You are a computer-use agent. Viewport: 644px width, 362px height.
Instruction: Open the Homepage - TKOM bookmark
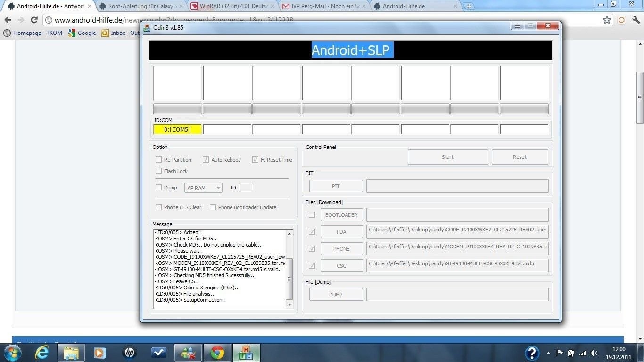pos(33,33)
